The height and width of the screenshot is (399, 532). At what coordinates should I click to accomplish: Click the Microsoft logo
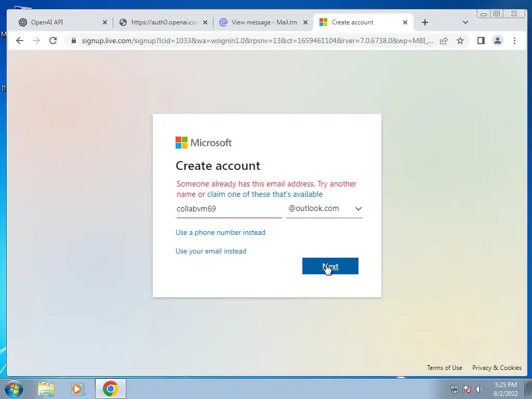coord(204,142)
